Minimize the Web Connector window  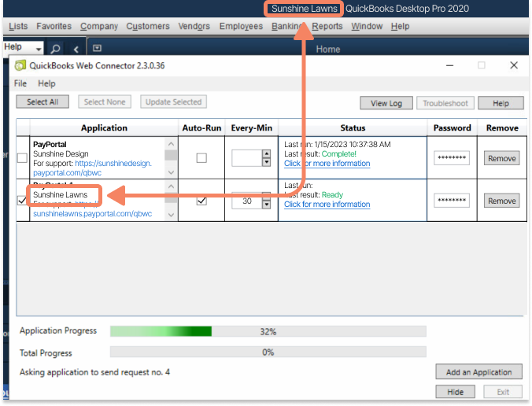coord(449,65)
